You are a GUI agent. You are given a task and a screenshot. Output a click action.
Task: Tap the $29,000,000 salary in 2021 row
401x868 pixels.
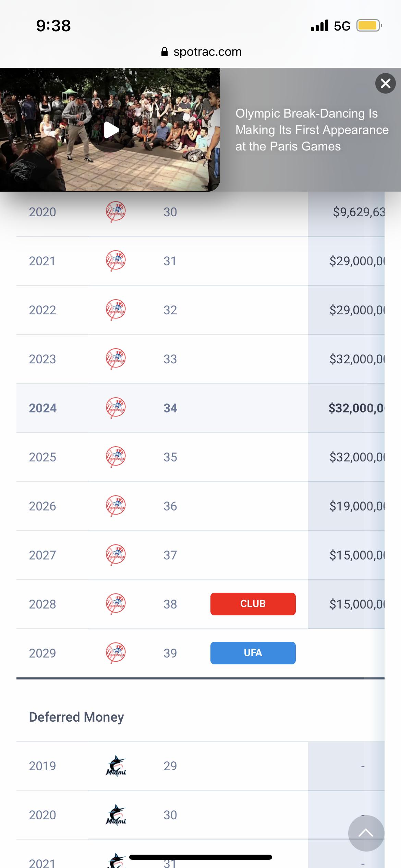click(x=356, y=261)
